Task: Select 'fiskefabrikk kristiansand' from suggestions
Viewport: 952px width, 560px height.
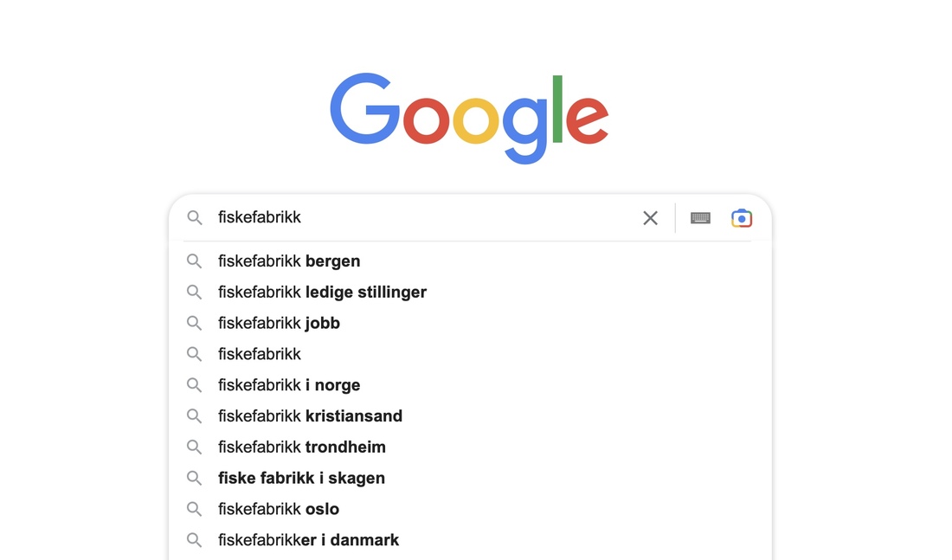Action: (x=310, y=416)
